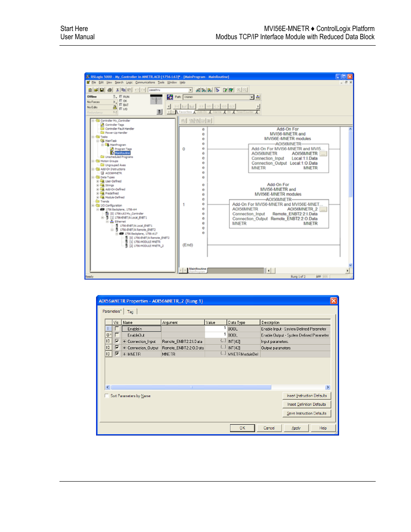Click the lock icon beside No Edits
Screen dimensions: 411x532
click(115, 107)
